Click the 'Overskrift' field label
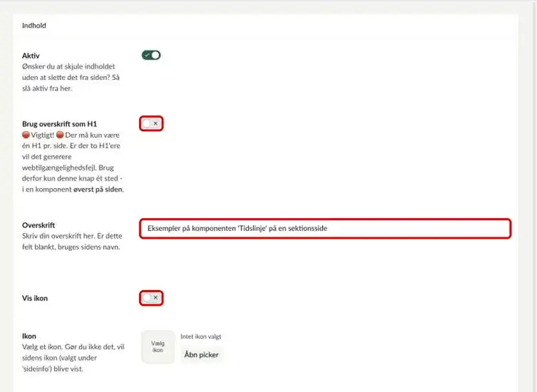 (x=39, y=225)
